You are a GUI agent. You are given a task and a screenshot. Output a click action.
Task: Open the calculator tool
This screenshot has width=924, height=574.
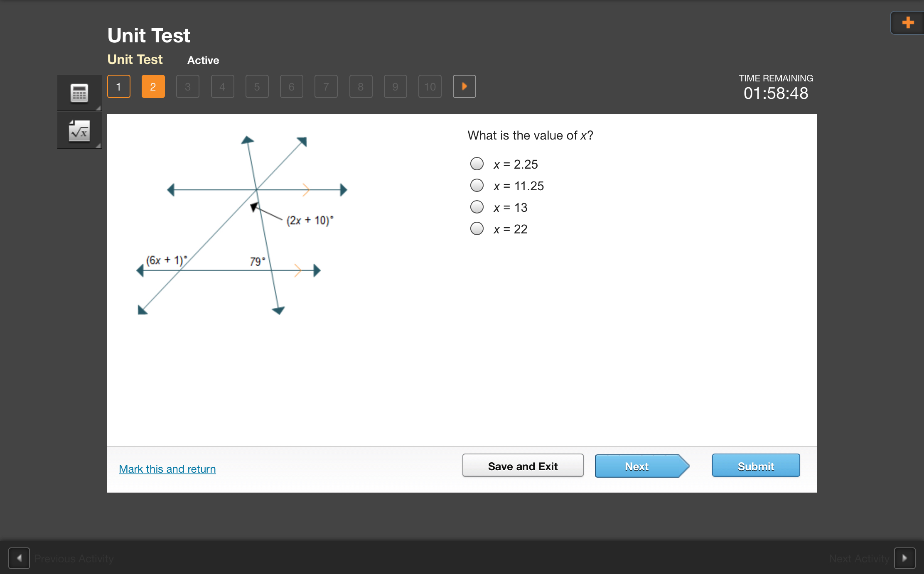point(79,93)
